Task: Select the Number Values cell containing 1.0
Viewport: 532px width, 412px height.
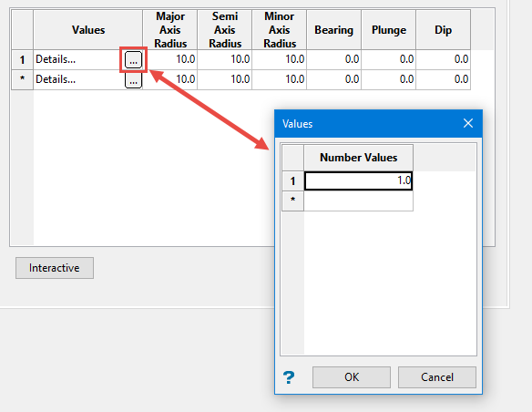Action: 358,180
